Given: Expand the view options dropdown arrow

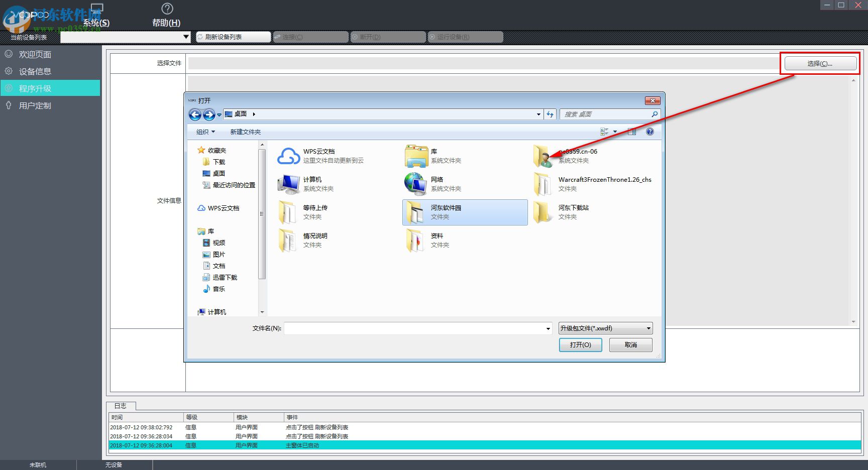Looking at the screenshot, I should tap(615, 132).
